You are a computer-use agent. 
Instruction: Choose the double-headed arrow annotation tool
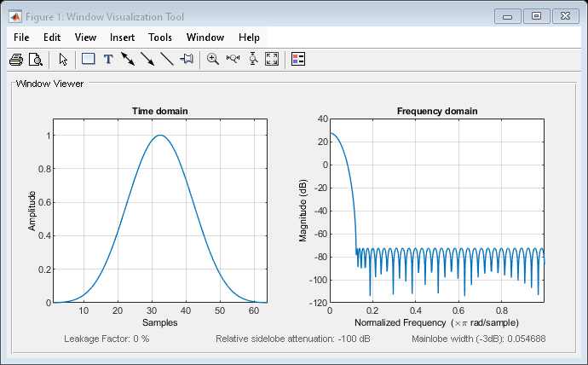(128, 60)
